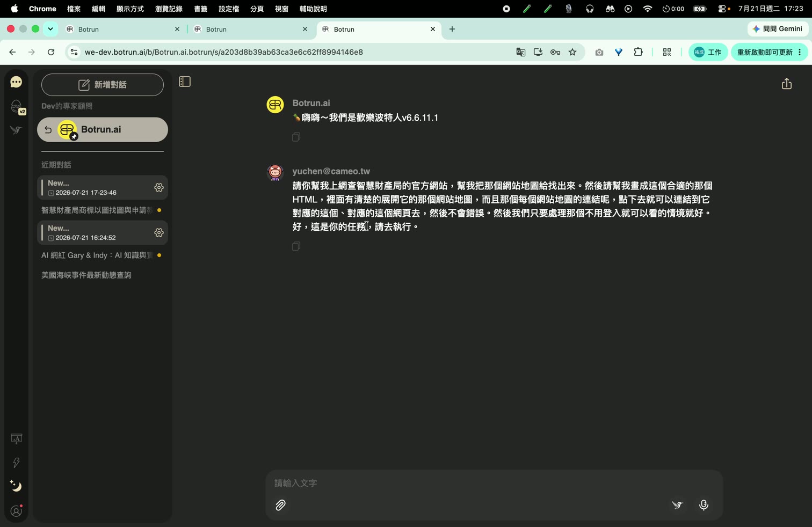812x527 pixels.
Task: Open the password key icon
Action: pyautogui.click(x=555, y=52)
